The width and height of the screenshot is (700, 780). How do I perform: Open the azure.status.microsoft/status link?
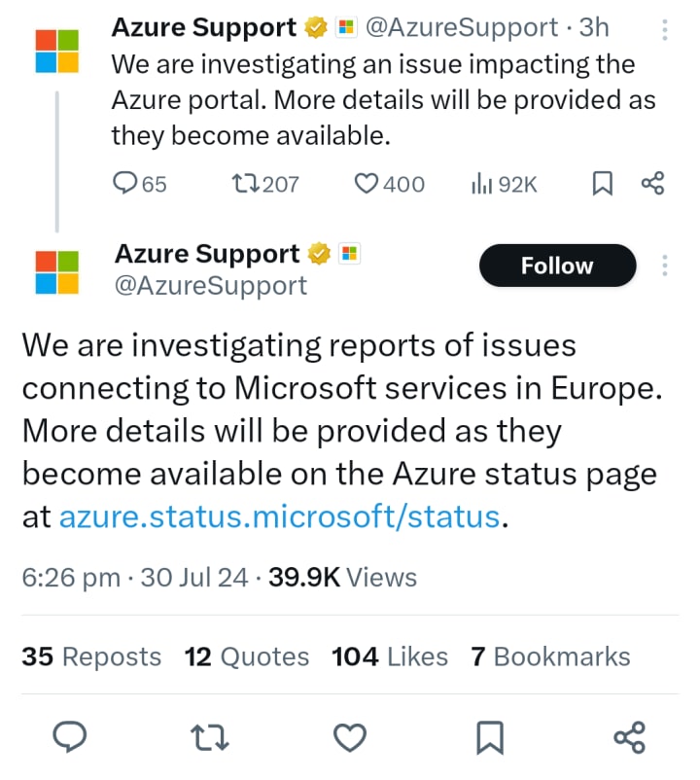pyautogui.click(x=280, y=516)
